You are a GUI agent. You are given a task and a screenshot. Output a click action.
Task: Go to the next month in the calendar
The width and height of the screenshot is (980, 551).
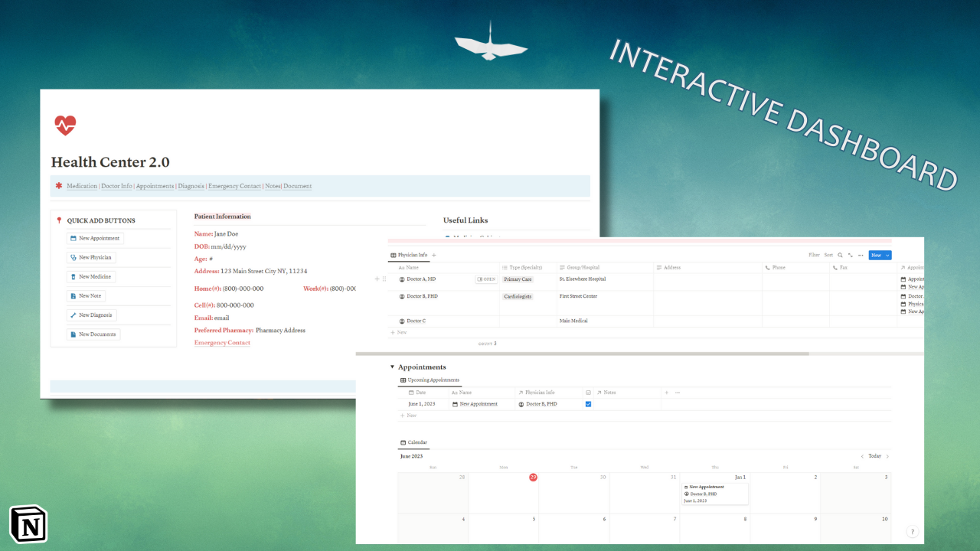pos(887,456)
